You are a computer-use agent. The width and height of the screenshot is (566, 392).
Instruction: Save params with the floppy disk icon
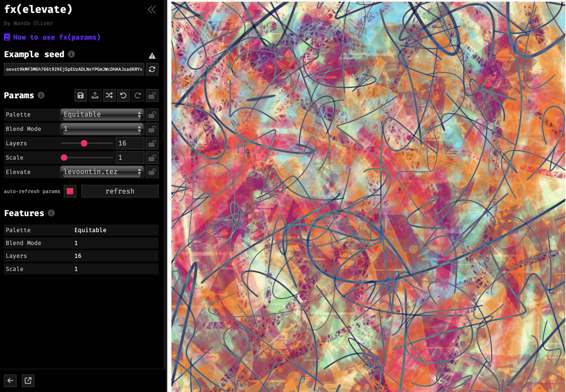tap(81, 96)
